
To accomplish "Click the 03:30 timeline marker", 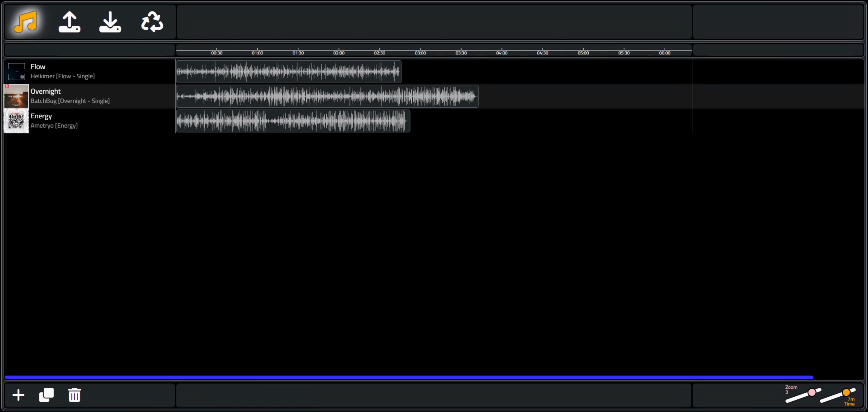I will 461,53.
